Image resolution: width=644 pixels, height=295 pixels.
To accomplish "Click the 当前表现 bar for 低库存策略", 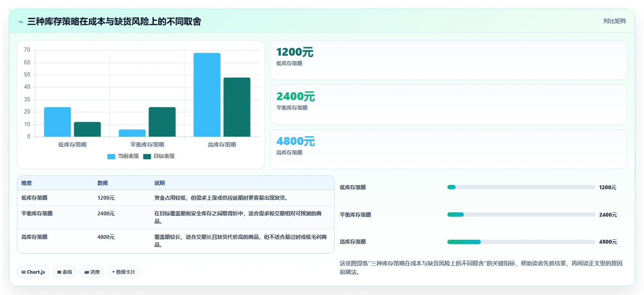I will [x=57, y=122].
